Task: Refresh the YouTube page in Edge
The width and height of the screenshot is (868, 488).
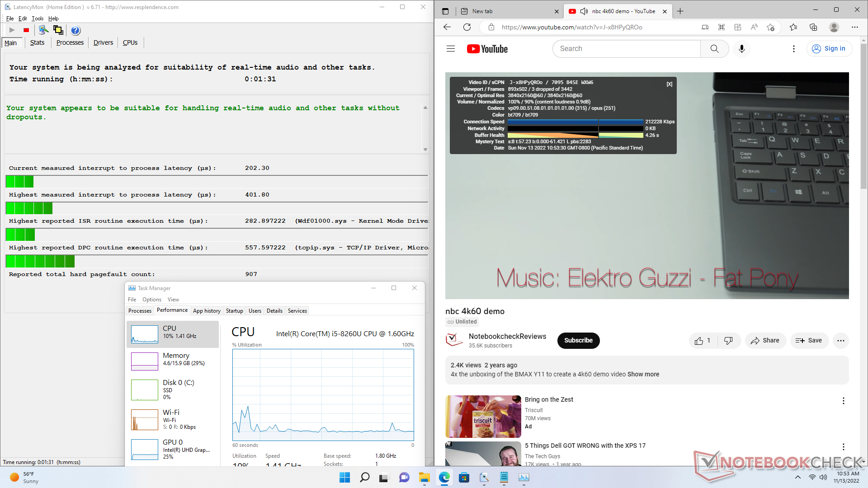Action: click(x=467, y=27)
